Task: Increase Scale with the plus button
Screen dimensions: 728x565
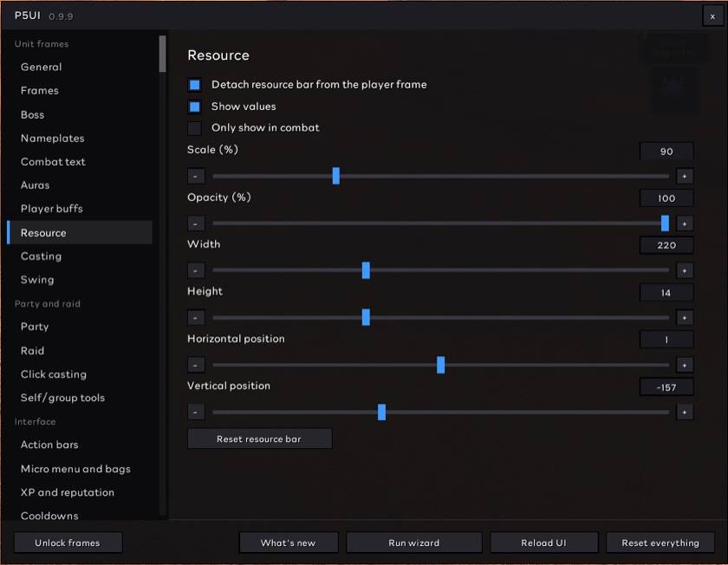Action: point(685,176)
